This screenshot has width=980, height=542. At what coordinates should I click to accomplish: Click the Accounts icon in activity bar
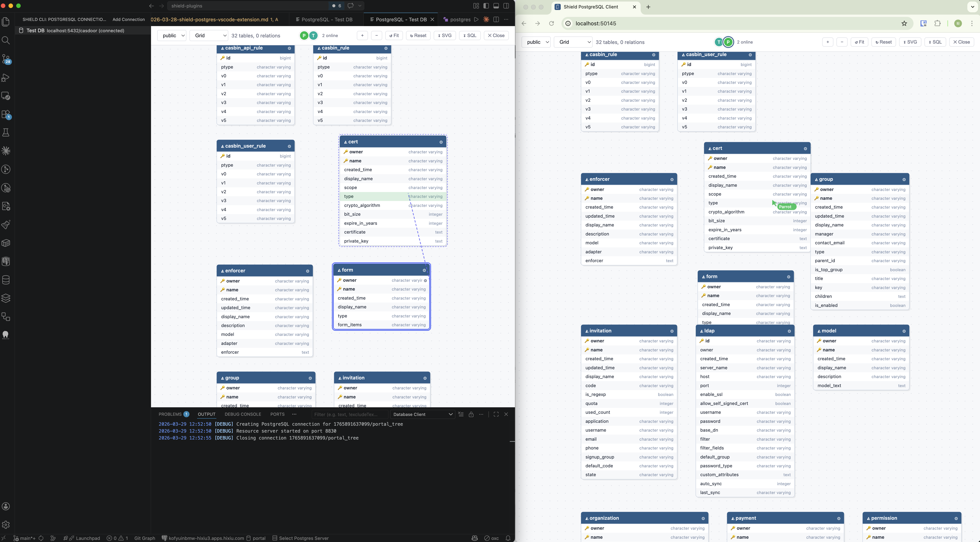pyautogui.click(x=6, y=506)
